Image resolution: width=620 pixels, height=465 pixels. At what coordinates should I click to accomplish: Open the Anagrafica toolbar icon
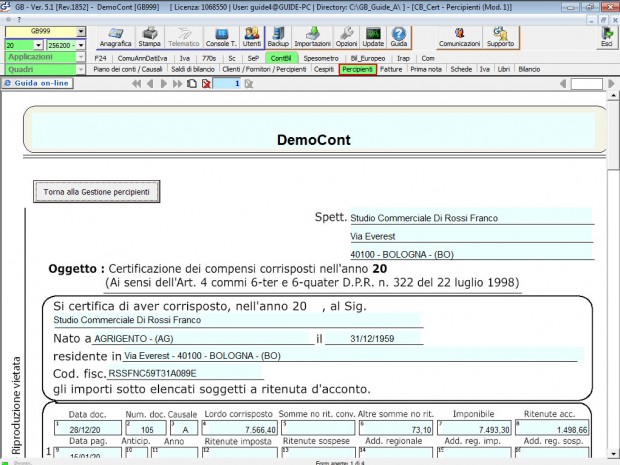coord(115,37)
